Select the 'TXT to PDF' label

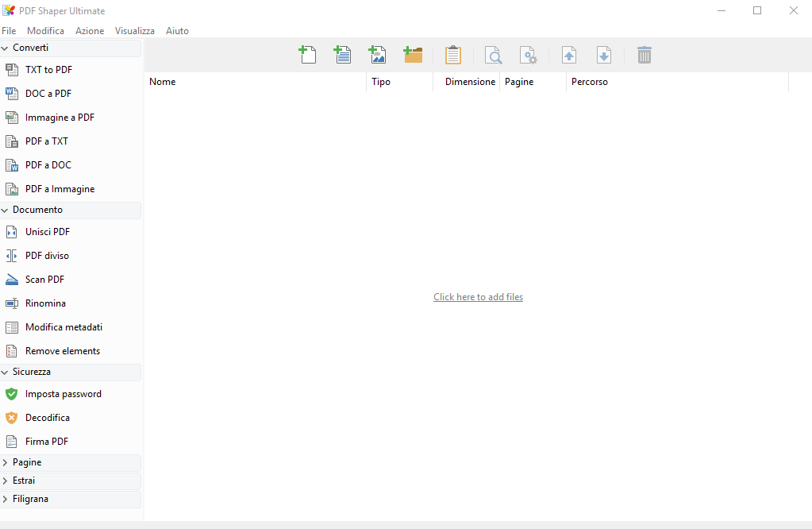[x=48, y=69]
